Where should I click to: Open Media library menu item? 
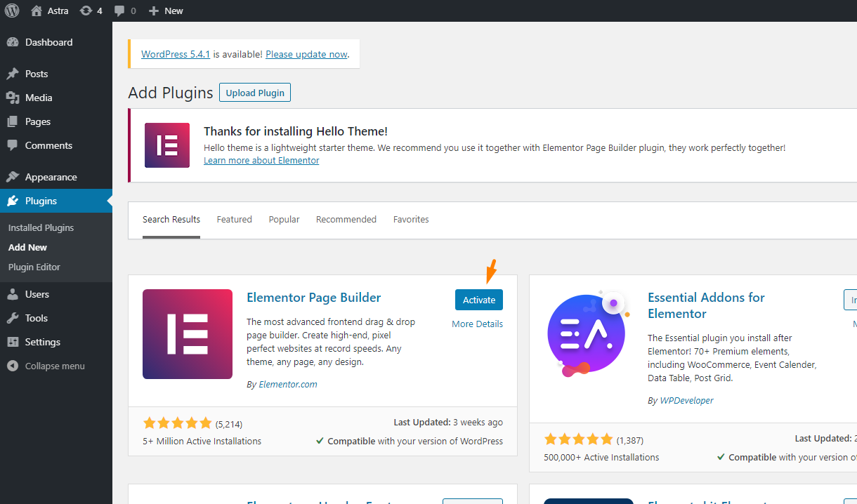pos(56,98)
